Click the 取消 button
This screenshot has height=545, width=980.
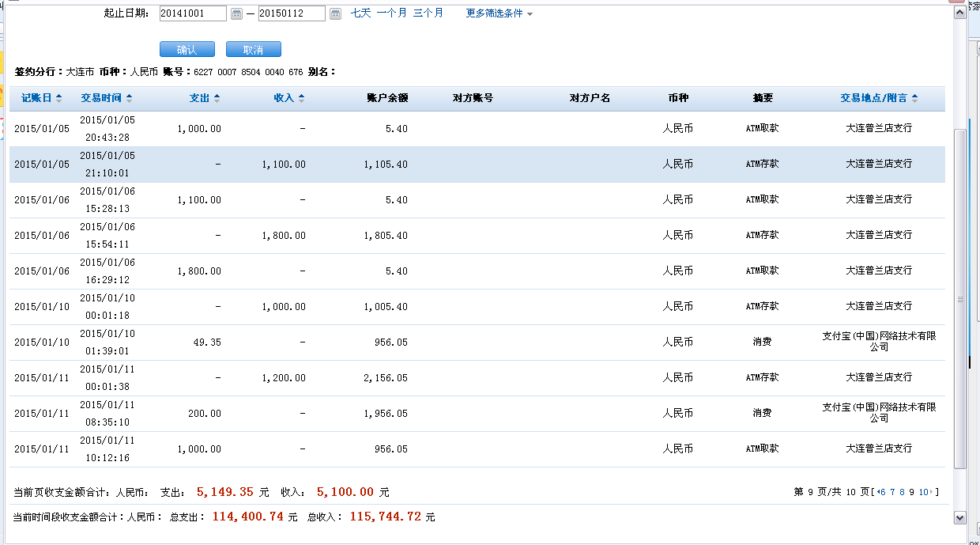click(x=254, y=49)
